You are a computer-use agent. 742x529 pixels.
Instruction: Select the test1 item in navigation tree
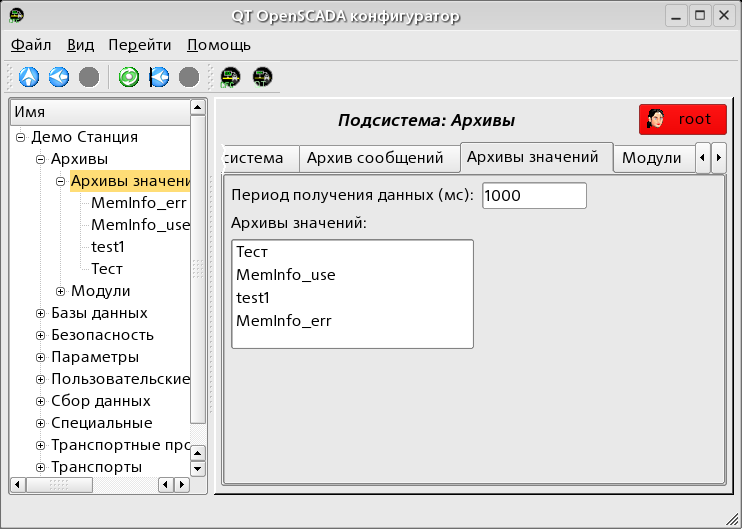pyautogui.click(x=107, y=248)
